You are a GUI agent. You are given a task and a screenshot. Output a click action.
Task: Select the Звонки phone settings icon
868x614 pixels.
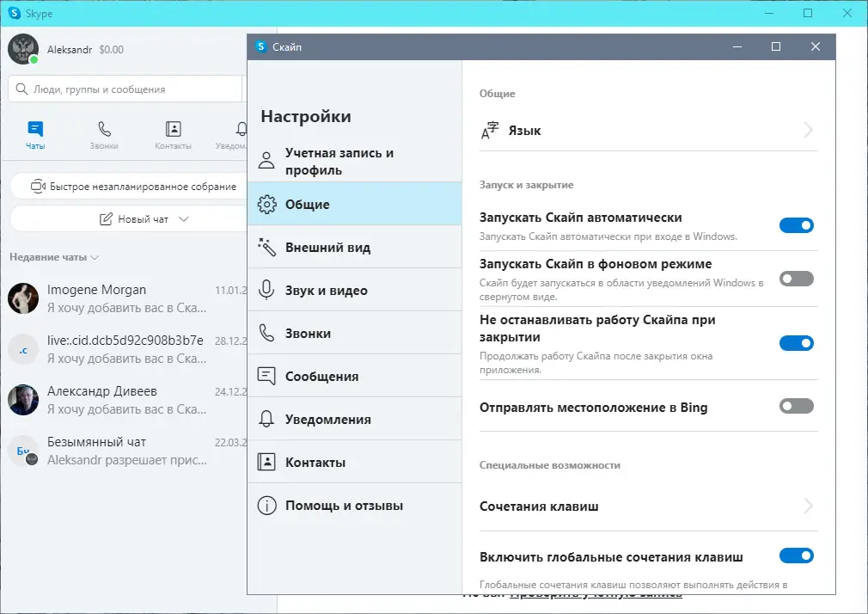pyautogui.click(x=266, y=333)
